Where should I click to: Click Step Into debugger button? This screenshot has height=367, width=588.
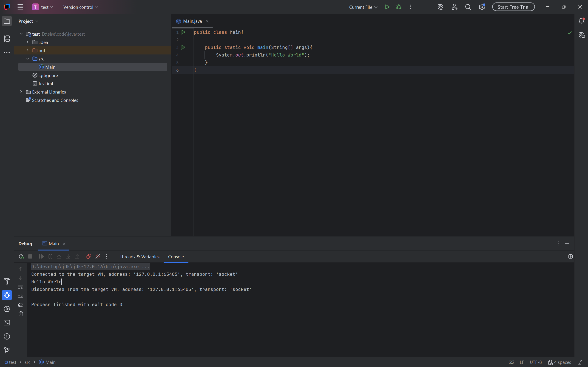click(68, 256)
